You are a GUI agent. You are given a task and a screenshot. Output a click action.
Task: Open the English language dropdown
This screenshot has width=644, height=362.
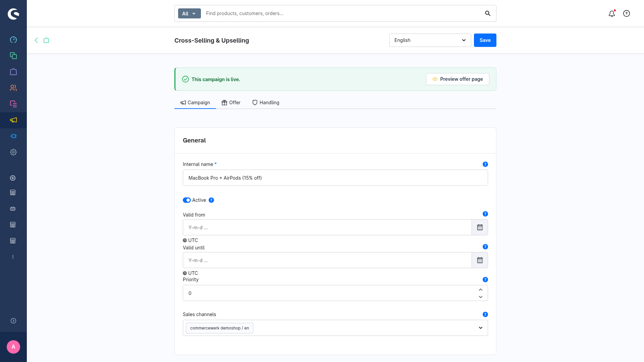click(x=430, y=40)
